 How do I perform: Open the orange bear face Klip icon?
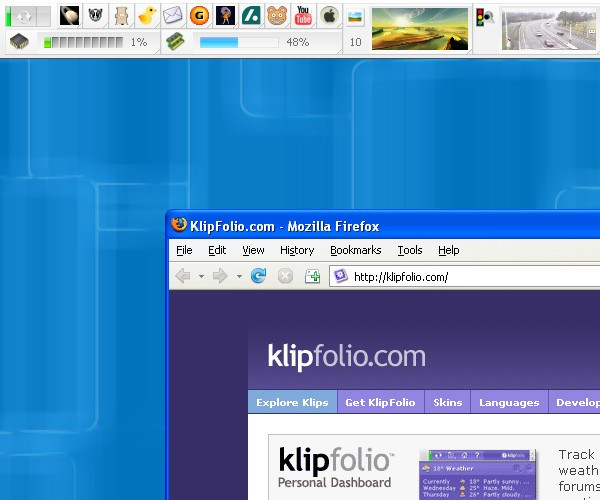277,16
